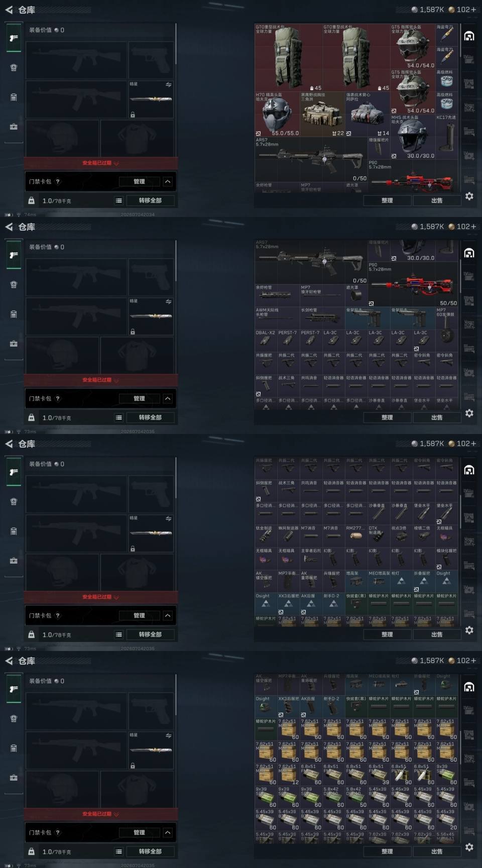This screenshot has width=482, height=868.
Task: Open briefcase tab in GTO backpack screenshot
Action: (14, 127)
